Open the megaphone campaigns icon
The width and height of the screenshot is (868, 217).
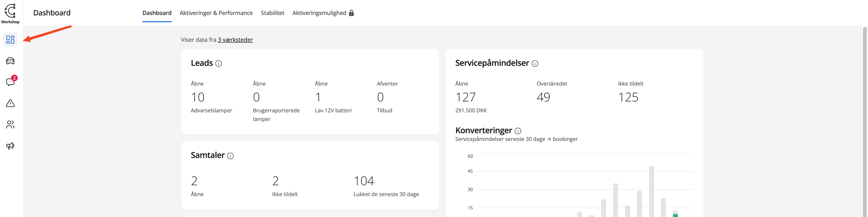pyautogui.click(x=10, y=146)
